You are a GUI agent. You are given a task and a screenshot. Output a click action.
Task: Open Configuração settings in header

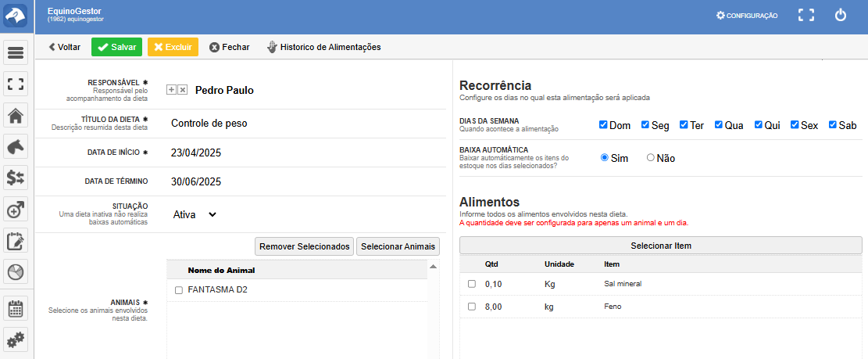click(746, 16)
